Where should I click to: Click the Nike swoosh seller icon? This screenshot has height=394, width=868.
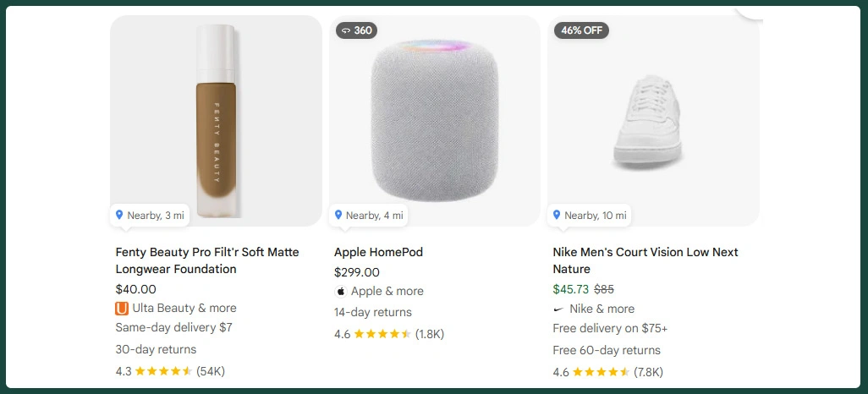[559, 309]
